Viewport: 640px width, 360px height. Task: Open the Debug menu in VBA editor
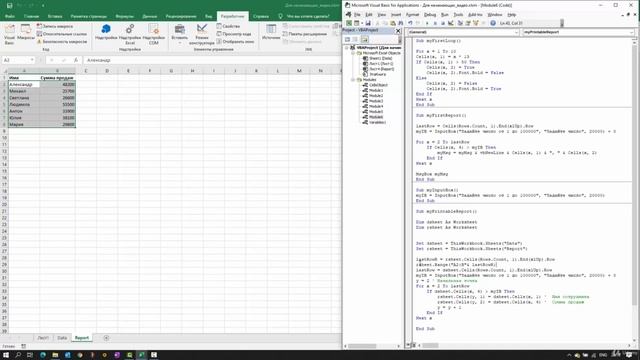pyautogui.click(x=430, y=15)
